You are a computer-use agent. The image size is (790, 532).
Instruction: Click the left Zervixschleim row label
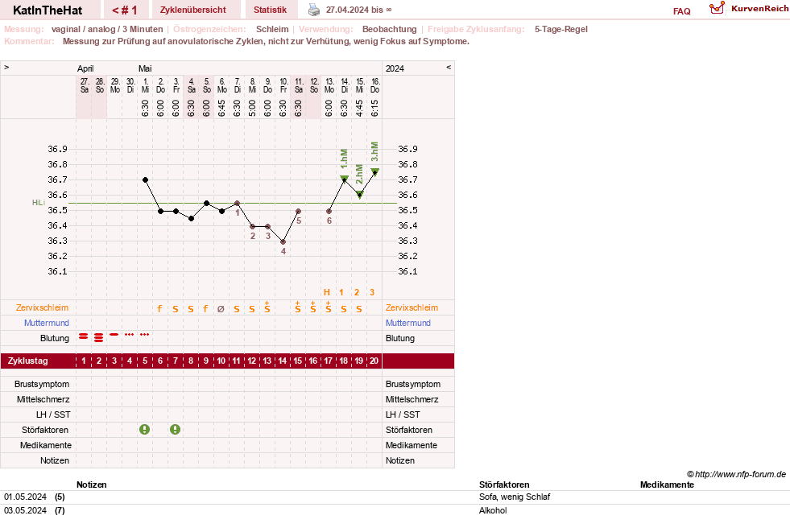click(x=43, y=307)
